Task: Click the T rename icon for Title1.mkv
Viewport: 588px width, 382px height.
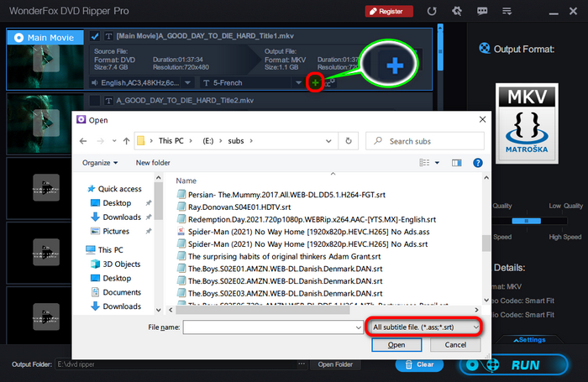Action: pyautogui.click(x=108, y=36)
